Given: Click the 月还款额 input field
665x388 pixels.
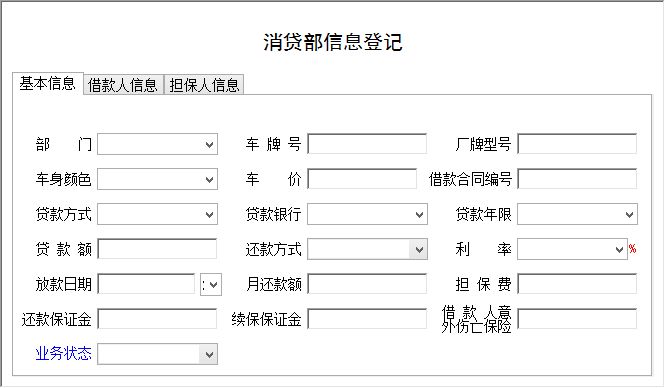Looking at the screenshot, I should pyautogui.click(x=367, y=284).
